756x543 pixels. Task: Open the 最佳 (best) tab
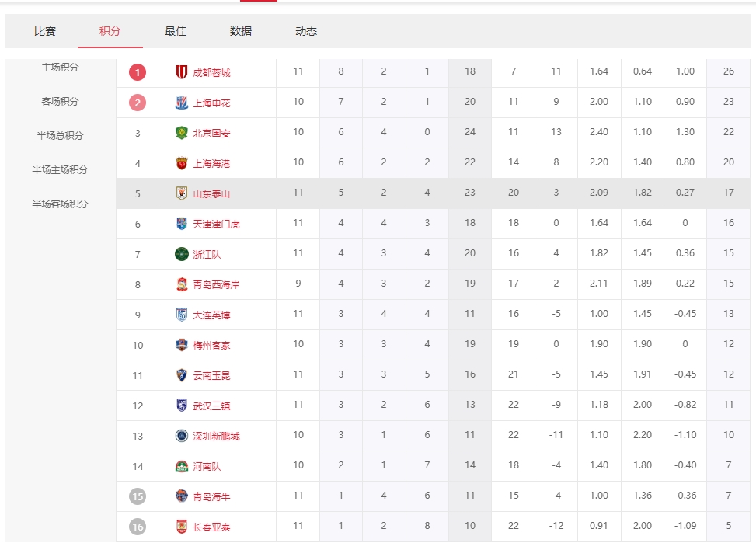pos(176,32)
